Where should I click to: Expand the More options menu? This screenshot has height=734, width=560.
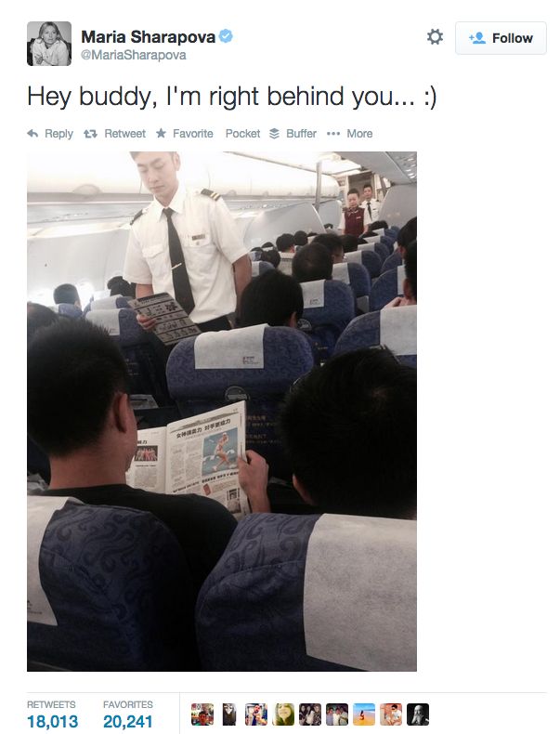point(349,134)
